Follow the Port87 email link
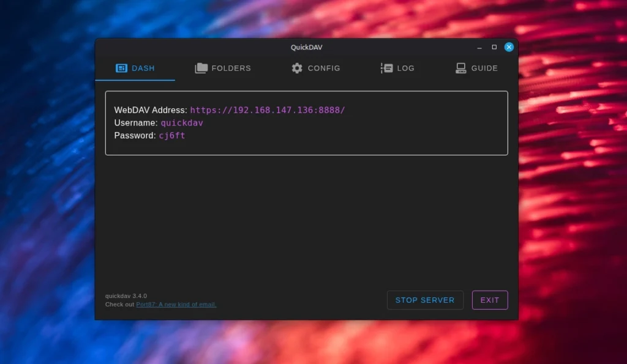 (176, 304)
